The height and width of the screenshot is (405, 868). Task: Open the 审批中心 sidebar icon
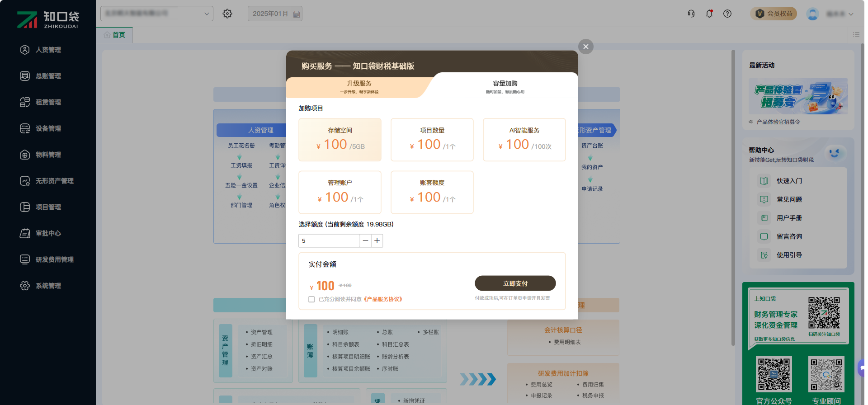(25, 233)
